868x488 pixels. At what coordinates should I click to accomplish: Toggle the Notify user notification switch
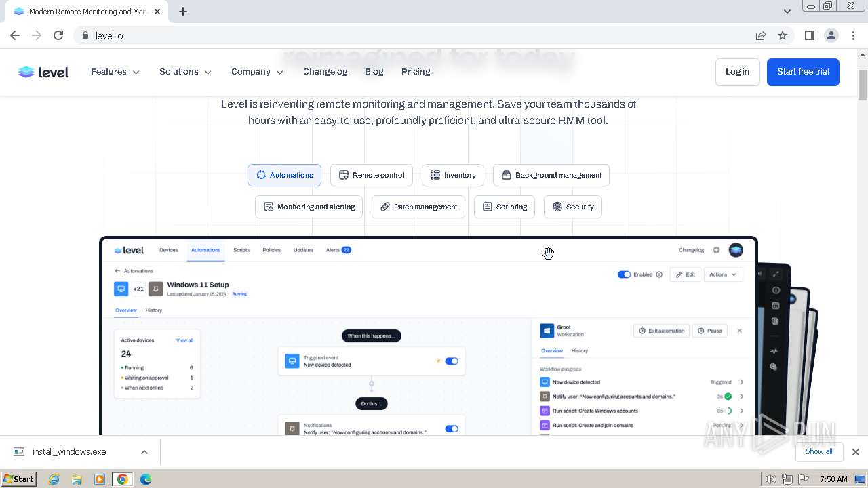[452, 429]
